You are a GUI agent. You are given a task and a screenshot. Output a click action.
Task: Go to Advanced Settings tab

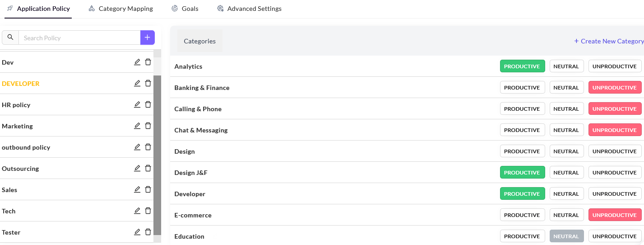point(249,9)
